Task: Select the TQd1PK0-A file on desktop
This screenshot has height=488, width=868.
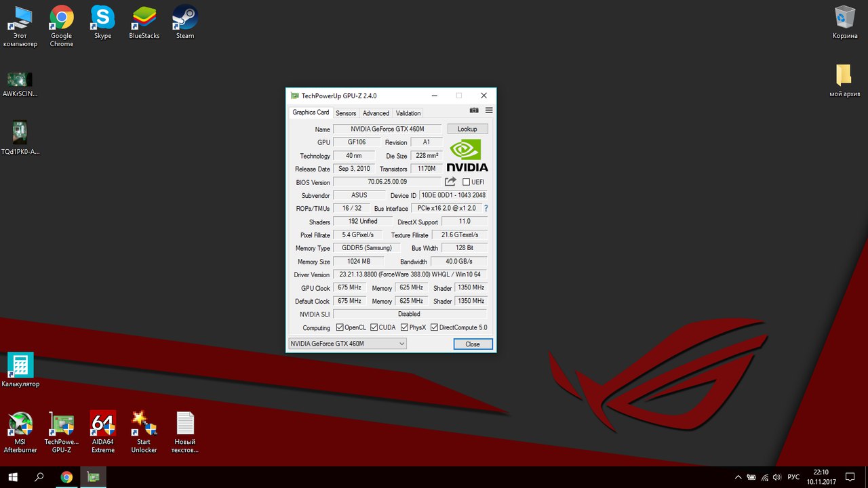Action: tap(20, 138)
